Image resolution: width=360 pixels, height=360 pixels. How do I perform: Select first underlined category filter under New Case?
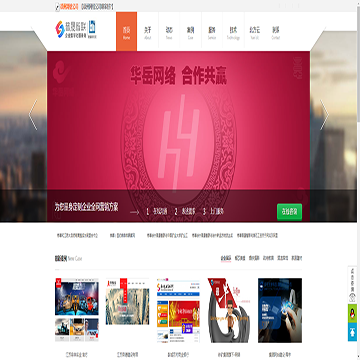[226, 258]
